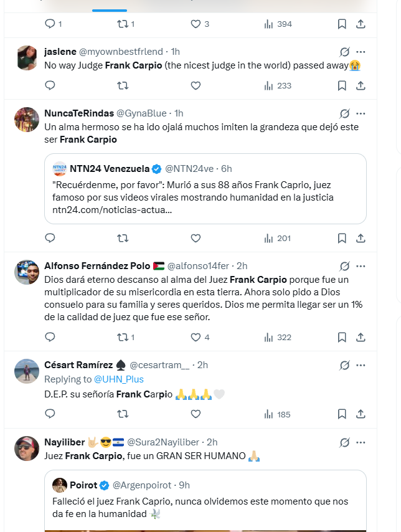Repost NuncaTeRindas's tweet
Image resolution: width=401 pixels, height=532 pixels.
(x=123, y=238)
